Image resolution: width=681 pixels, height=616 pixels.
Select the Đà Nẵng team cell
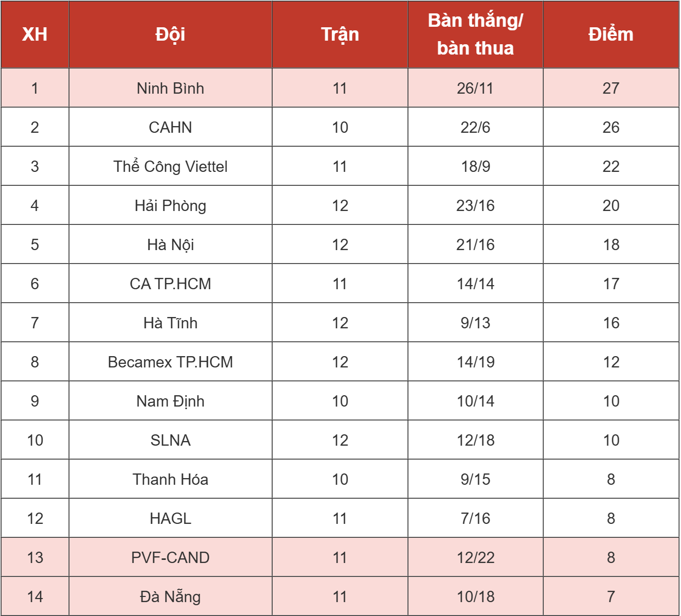[x=170, y=596]
